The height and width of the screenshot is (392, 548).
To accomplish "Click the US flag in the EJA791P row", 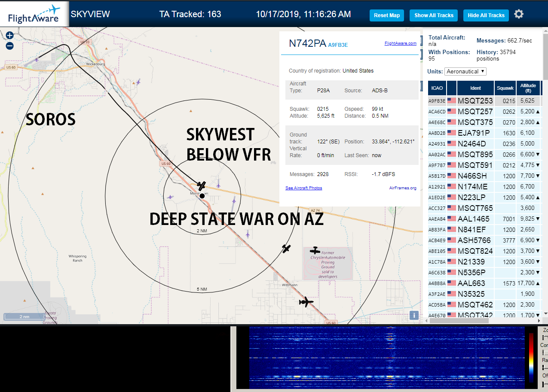I will [x=452, y=133].
